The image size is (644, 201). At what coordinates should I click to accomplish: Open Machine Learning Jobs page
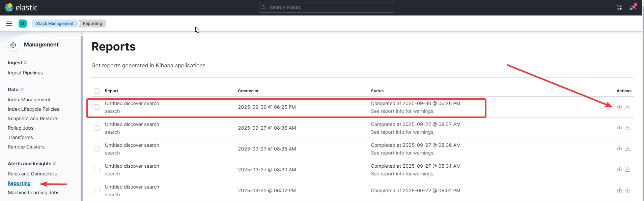(33, 193)
